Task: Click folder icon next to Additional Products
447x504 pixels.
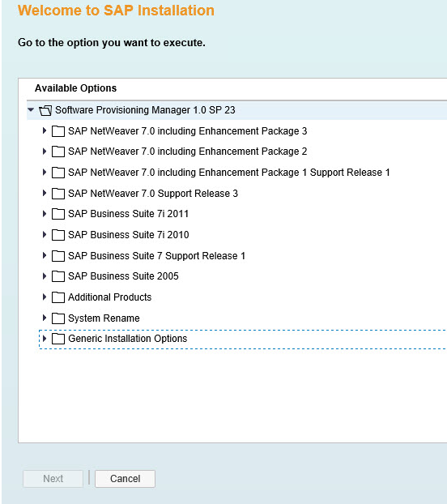Action: point(58,297)
